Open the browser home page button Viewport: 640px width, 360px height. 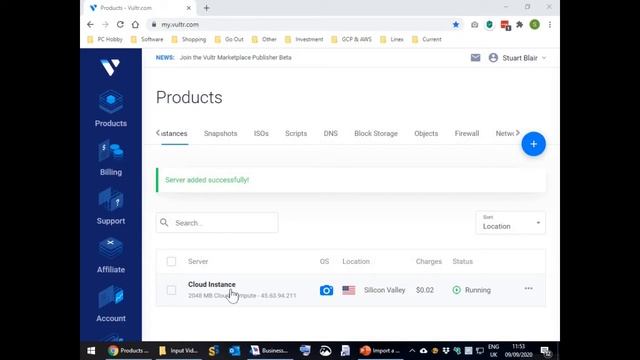click(135, 24)
